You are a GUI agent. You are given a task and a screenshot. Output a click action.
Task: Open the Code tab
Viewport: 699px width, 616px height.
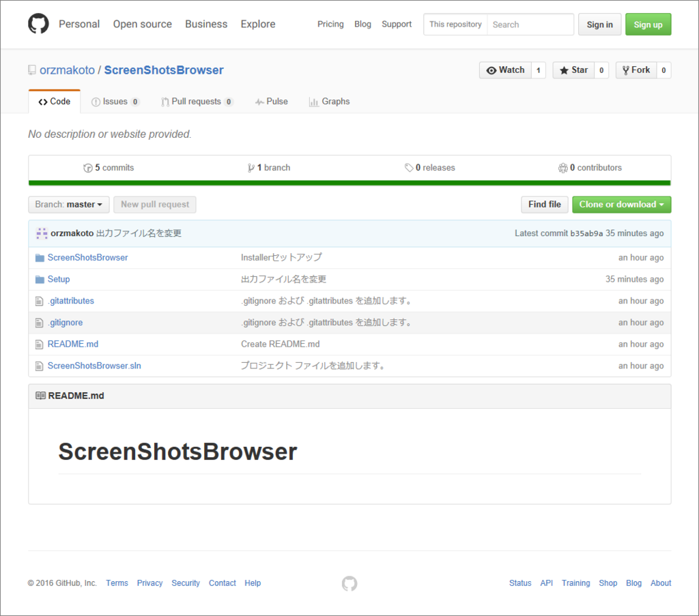point(55,102)
